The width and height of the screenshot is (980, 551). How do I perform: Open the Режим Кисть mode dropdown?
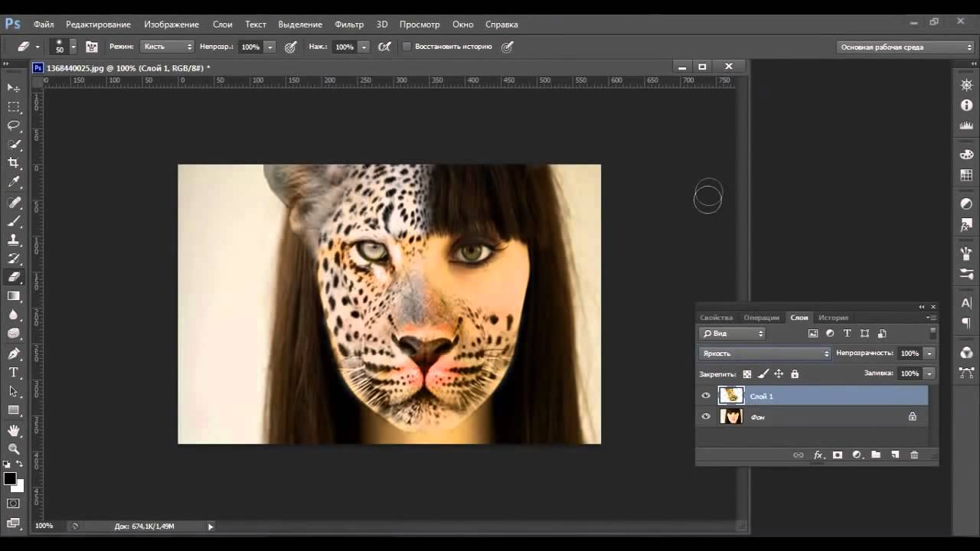point(168,47)
